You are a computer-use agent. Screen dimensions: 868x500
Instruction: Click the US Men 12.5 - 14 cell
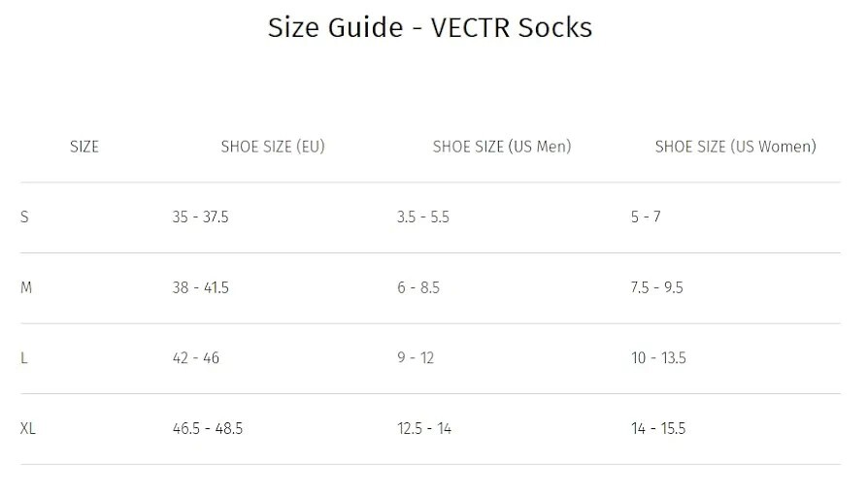pos(424,428)
